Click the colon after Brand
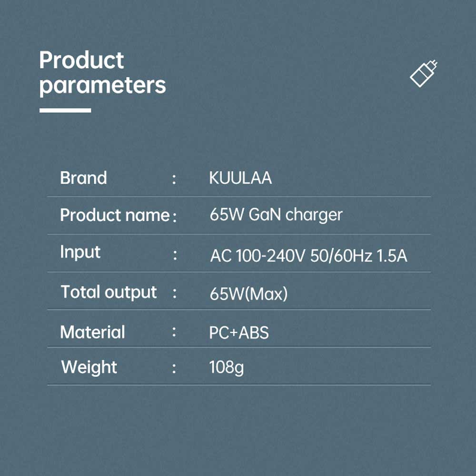The width and height of the screenshot is (476, 476). tap(174, 179)
